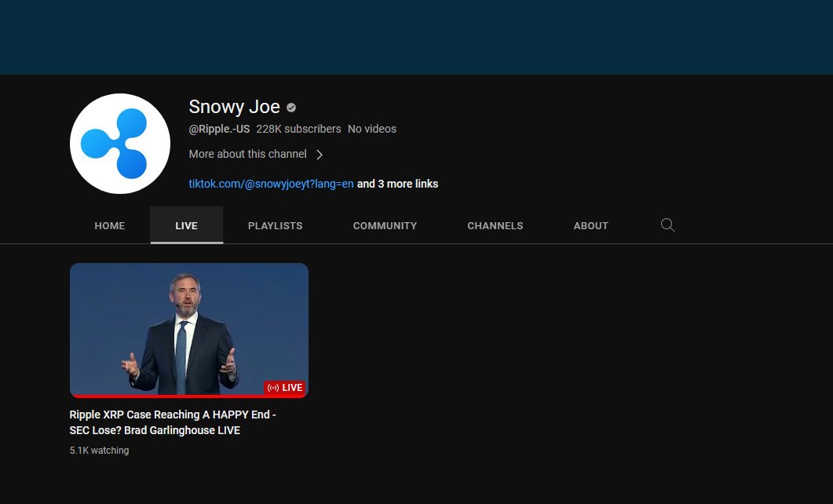This screenshot has height=504, width=833.
Task: Switch to the HOME tab
Action: point(109,226)
